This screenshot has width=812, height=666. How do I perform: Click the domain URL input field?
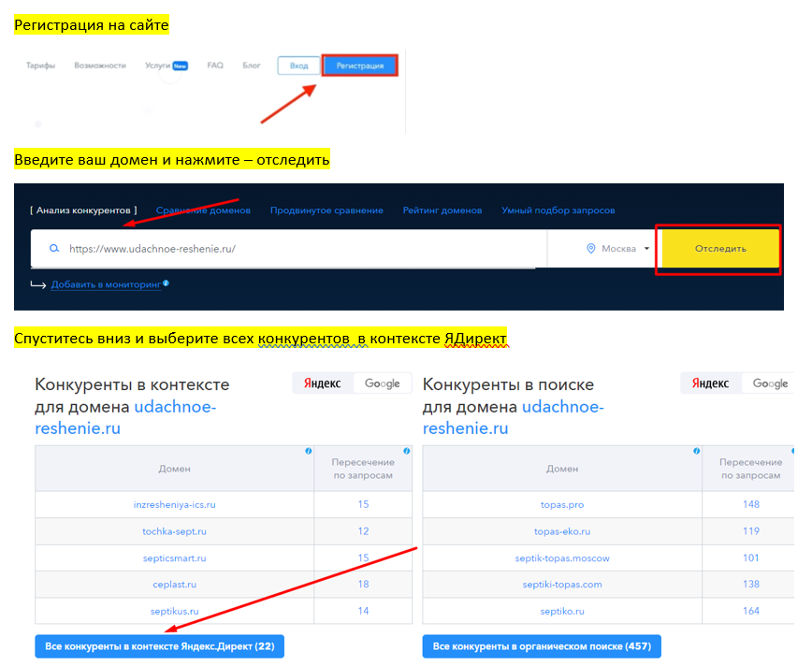(x=289, y=249)
